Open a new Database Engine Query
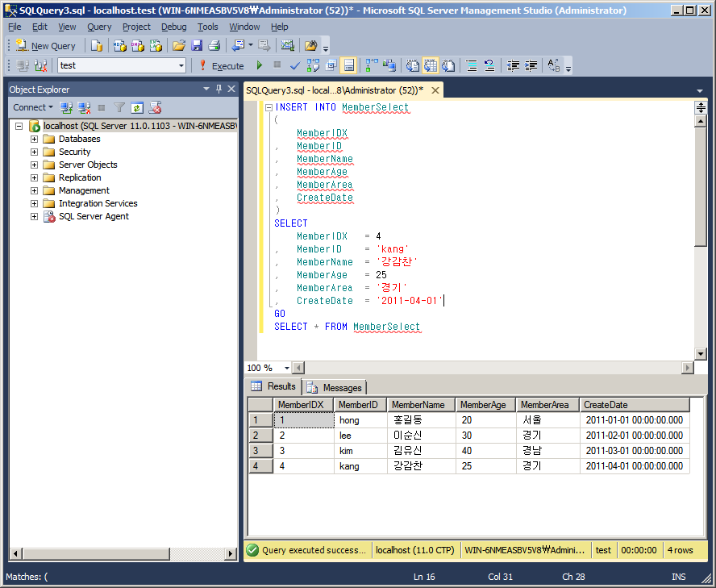Screen dimensions: 716x588 click(96, 46)
